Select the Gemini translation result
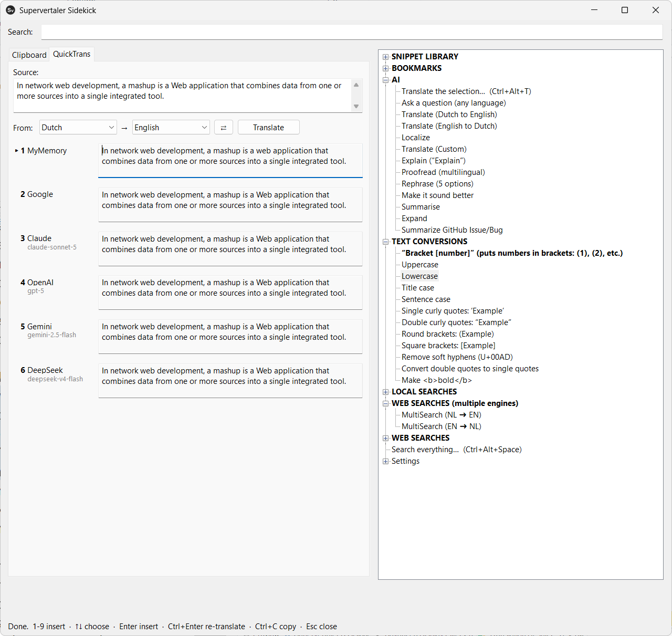 pyautogui.click(x=230, y=336)
